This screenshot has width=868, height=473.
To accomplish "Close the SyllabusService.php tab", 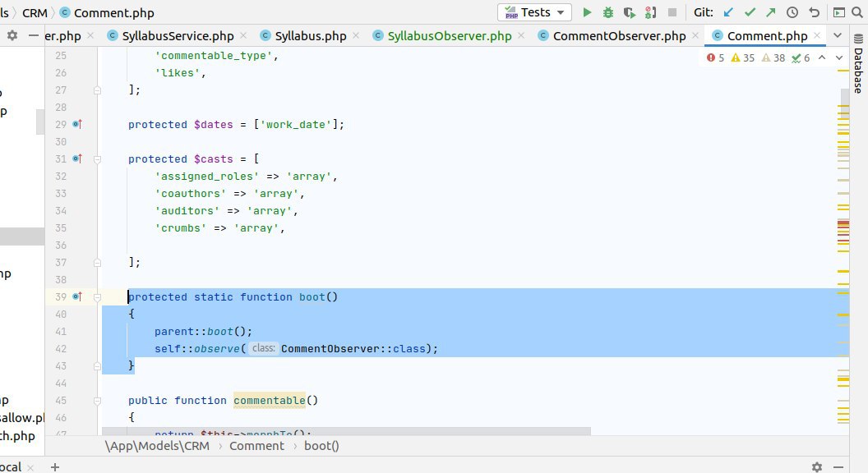I will pyautogui.click(x=243, y=35).
